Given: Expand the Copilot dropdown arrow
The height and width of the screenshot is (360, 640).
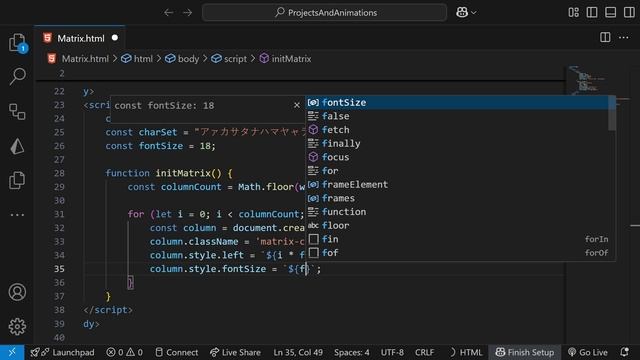Looking at the screenshot, I should click(x=474, y=13).
